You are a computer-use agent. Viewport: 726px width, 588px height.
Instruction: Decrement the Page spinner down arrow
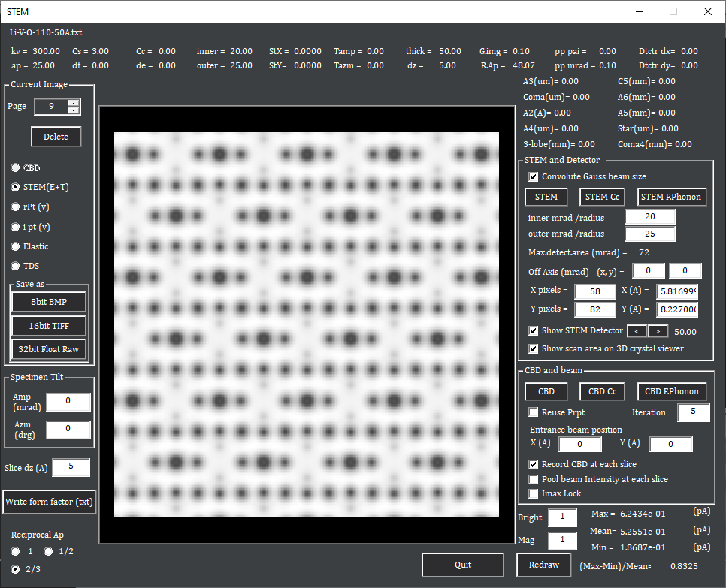tap(74, 110)
